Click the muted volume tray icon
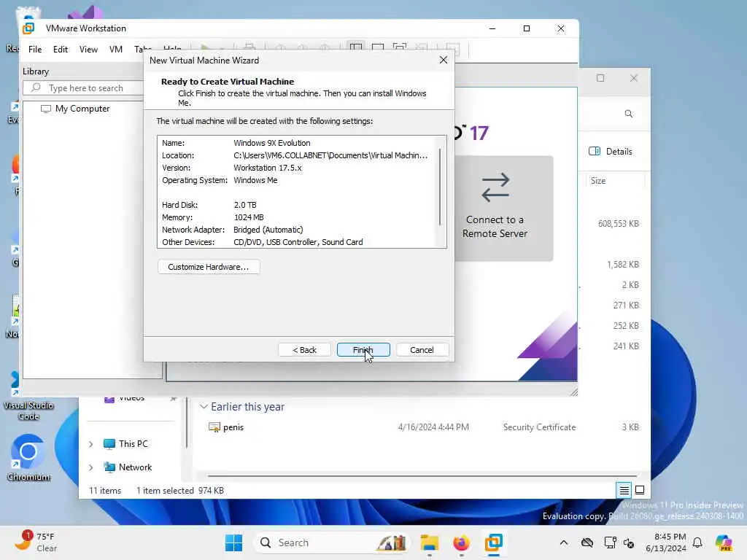The height and width of the screenshot is (560, 747). pyautogui.click(x=629, y=542)
